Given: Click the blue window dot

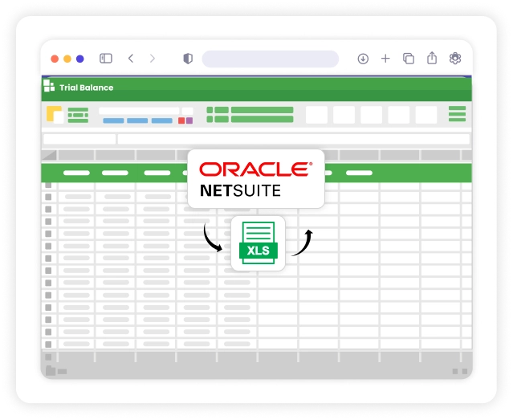Looking at the screenshot, I should click(x=80, y=59).
